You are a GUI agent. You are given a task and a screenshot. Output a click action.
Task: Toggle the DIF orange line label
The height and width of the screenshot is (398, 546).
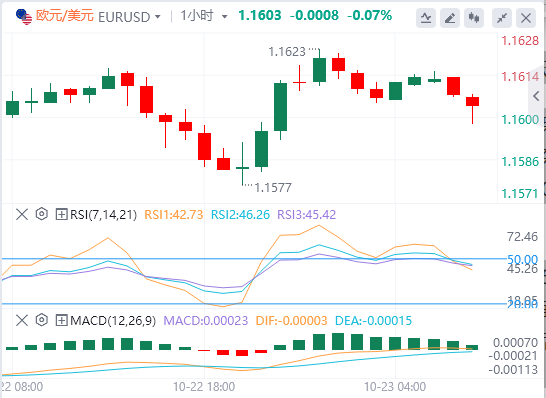(291, 320)
